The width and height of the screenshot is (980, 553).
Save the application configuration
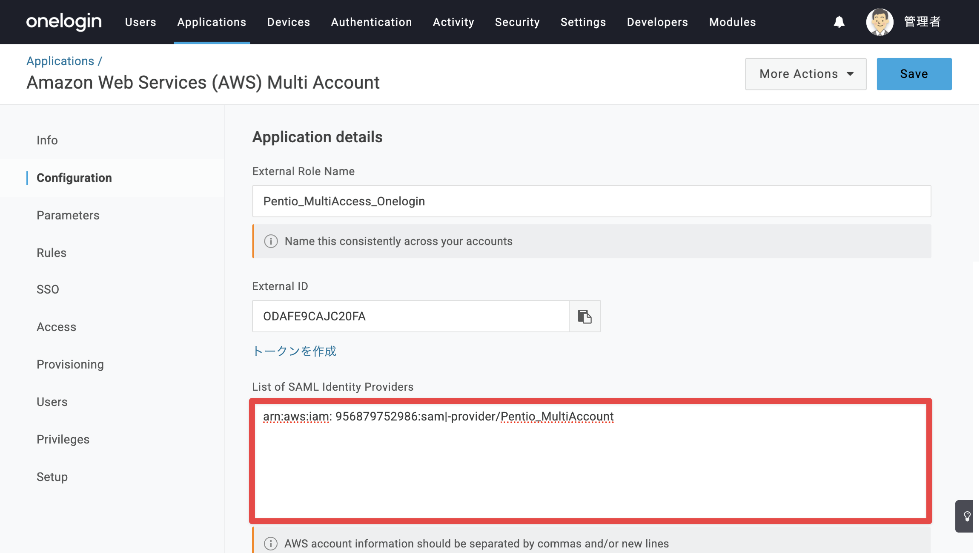pyautogui.click(x=914, y=74)
